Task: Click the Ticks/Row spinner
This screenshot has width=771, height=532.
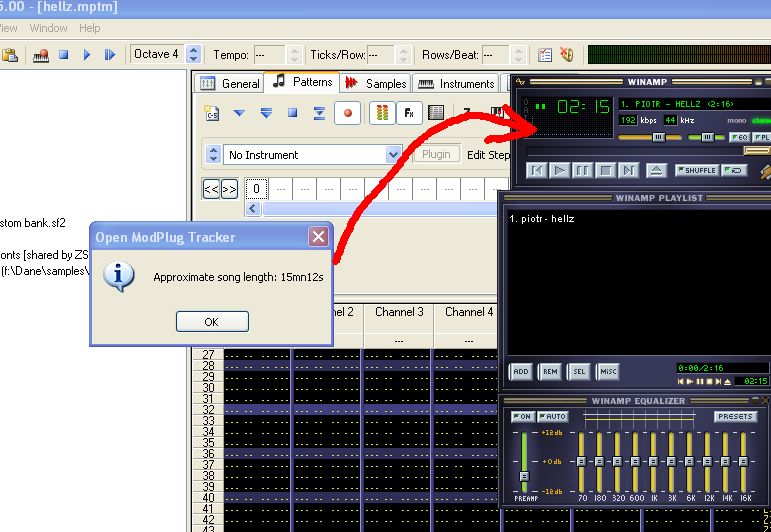Action: (404, 55)
